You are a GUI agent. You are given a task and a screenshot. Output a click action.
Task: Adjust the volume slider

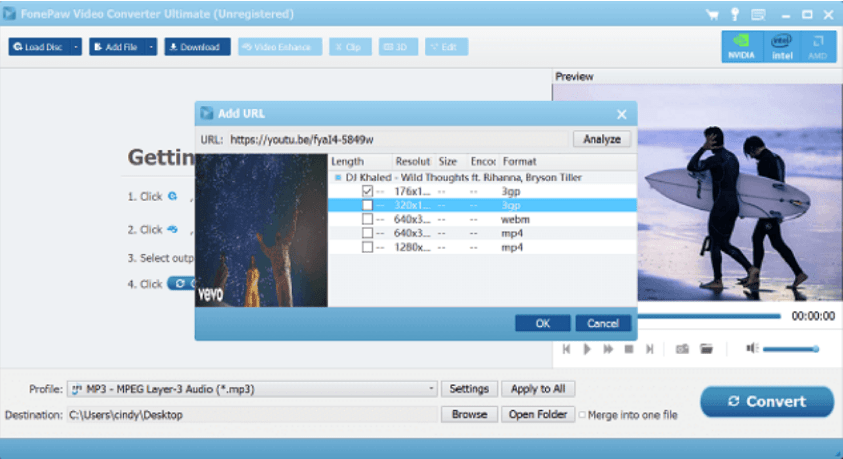(x=790, y=349)
